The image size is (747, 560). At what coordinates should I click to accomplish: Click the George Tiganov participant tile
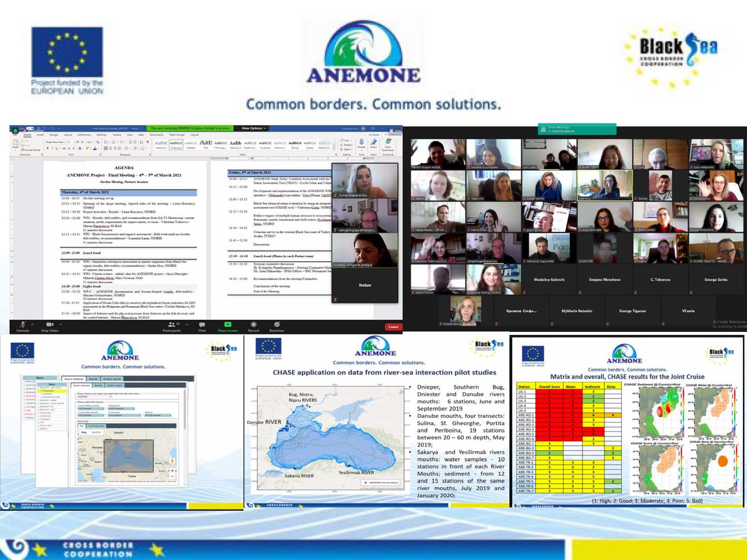coord(632,311)
